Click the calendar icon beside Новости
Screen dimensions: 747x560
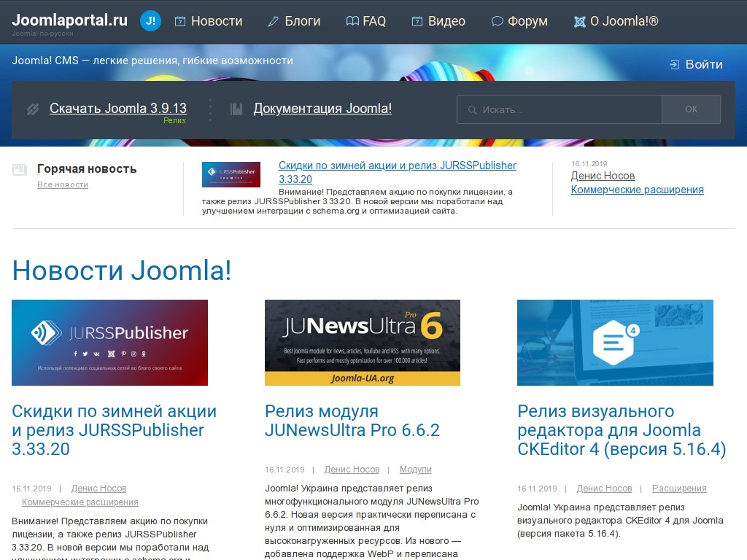pos(179,21)
